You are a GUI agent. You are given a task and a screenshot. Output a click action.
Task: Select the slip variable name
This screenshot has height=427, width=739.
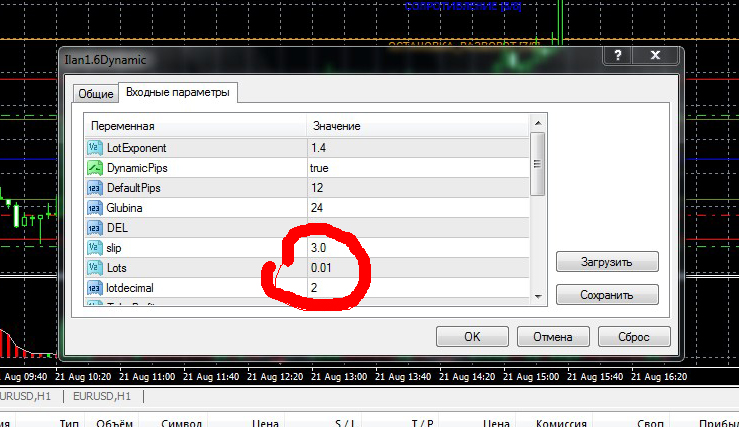click(114, 248)
